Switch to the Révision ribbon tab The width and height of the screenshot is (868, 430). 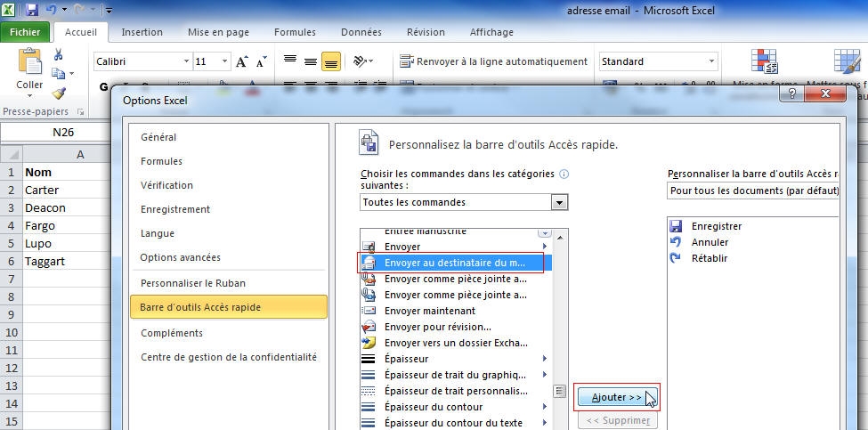pyautogui.click(x=426, y=32)
